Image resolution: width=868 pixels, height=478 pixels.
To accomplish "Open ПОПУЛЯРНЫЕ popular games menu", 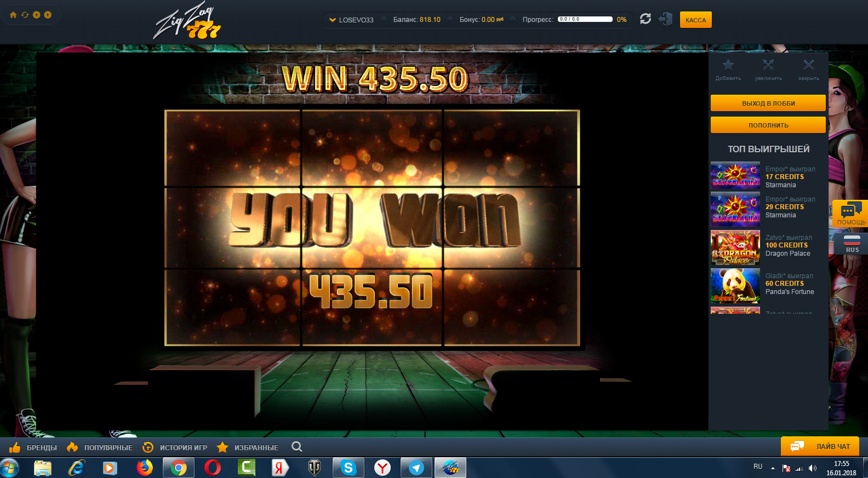I will point(100,447).
